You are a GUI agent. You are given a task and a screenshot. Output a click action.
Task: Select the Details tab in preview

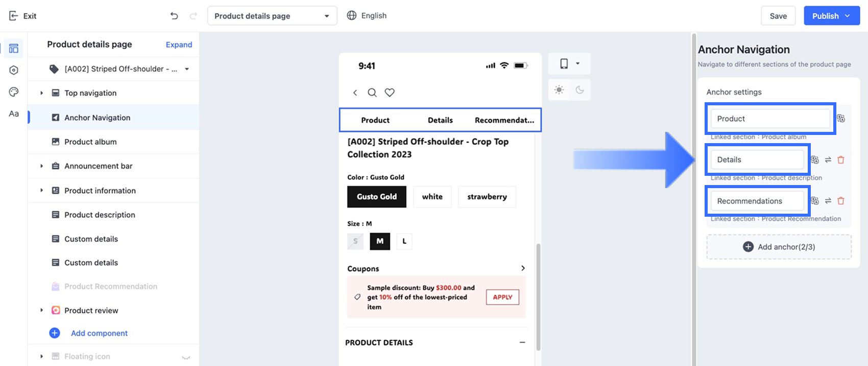point(440,120)
